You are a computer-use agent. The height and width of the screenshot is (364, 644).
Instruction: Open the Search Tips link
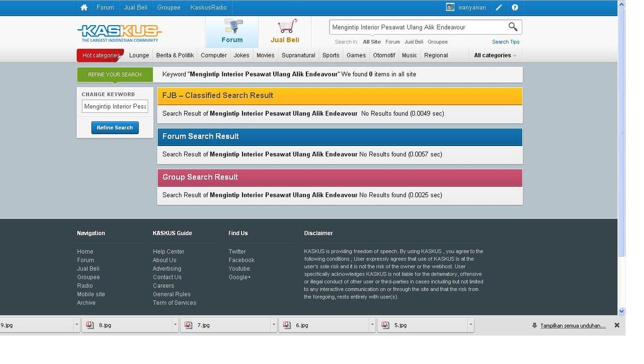[506, 42]
